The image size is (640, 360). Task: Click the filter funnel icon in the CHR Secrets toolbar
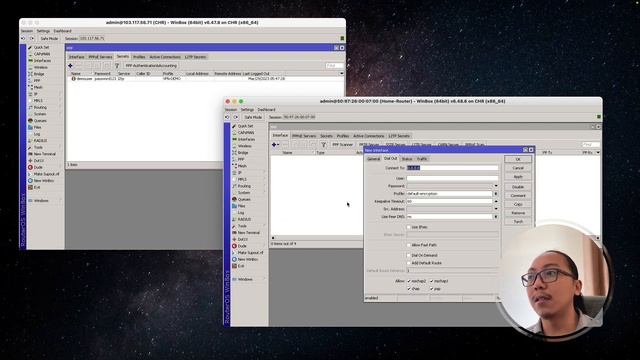(117, 66)
